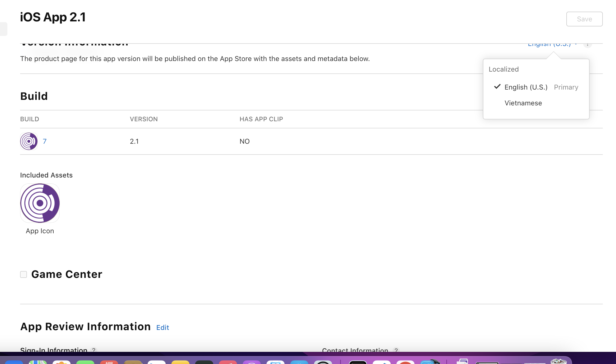The image size is (616, 364).
Task: Click the checkmark next to English (U.S.)
Action: pos(497,87)
